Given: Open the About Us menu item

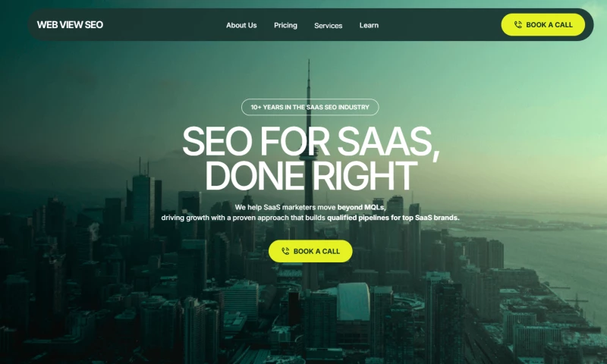Looking at the screenshot, I should (x=241, y=25).
